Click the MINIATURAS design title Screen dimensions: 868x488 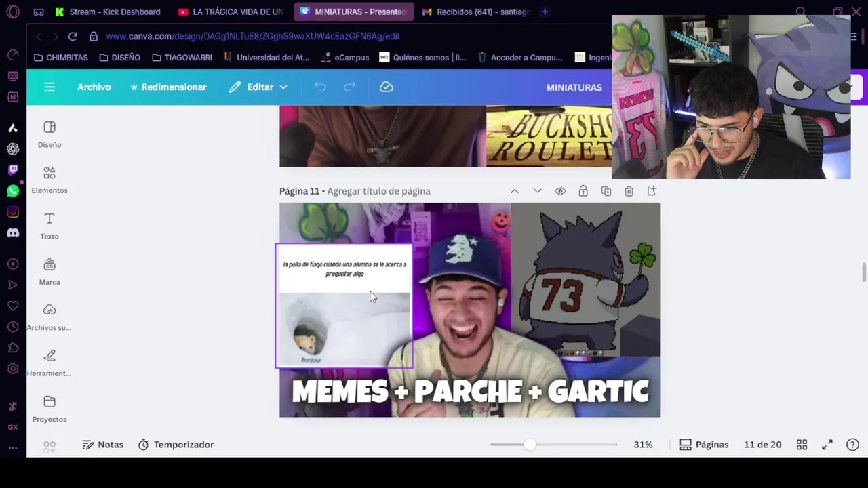point(574,87)
